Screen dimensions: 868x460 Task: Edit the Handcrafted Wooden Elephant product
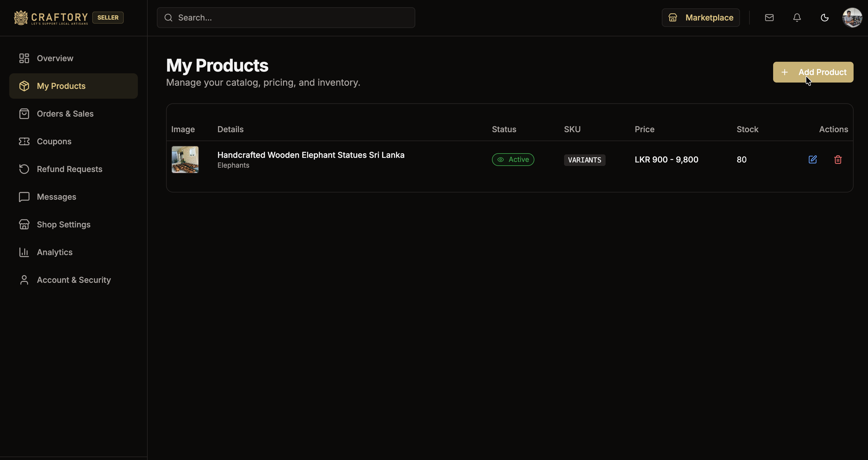pyautogui.click(x=813, y=160)
